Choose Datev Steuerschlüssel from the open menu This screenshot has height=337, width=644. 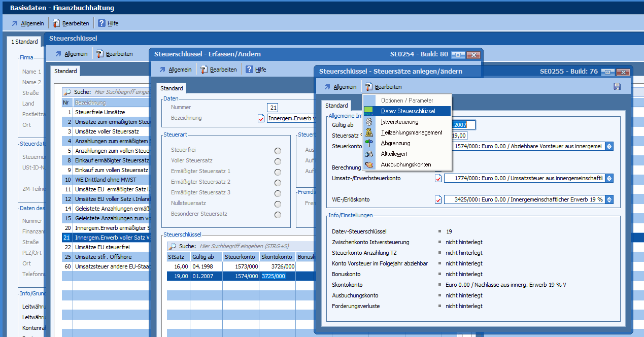click(408, 111)
